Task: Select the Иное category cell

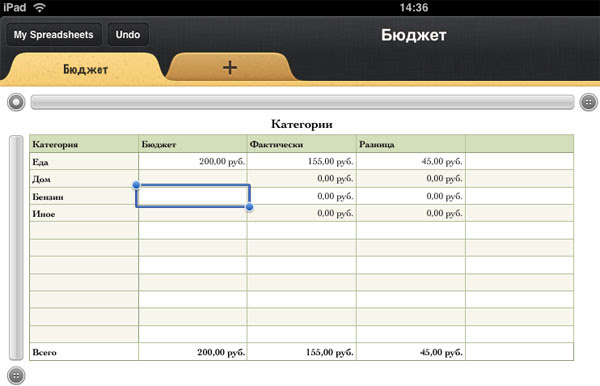Action: (84, 213)
